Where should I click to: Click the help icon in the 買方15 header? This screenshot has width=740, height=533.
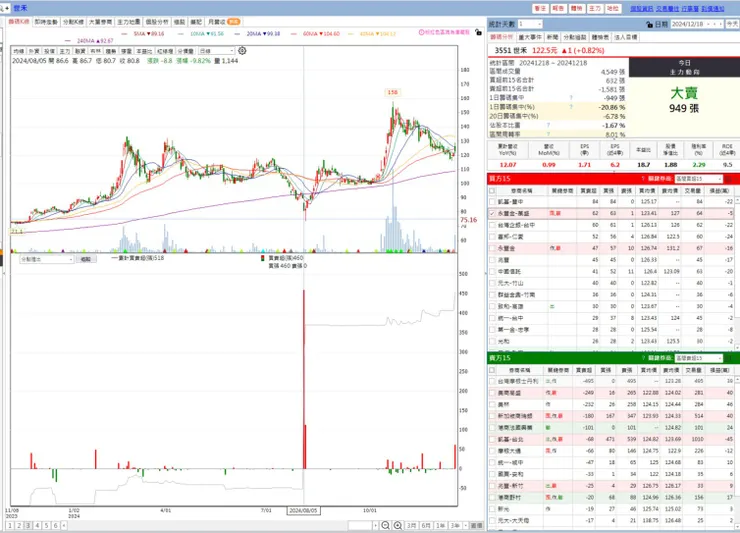[x=643, y=178]
